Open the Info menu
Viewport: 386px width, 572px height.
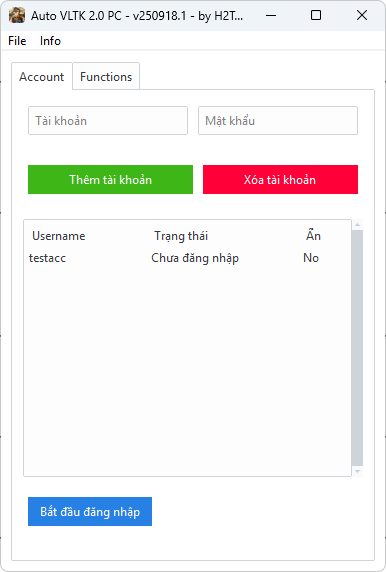[x=50, y=41]
